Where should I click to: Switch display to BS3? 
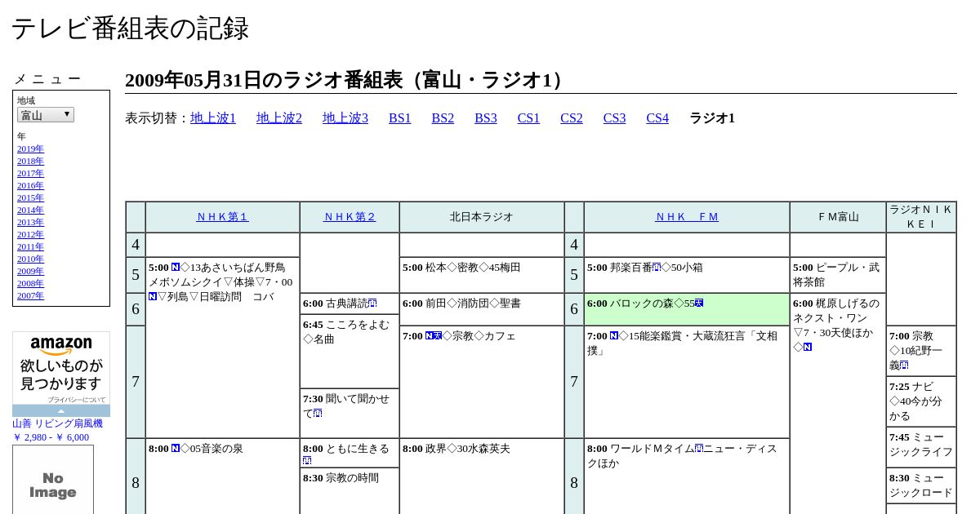486,118
